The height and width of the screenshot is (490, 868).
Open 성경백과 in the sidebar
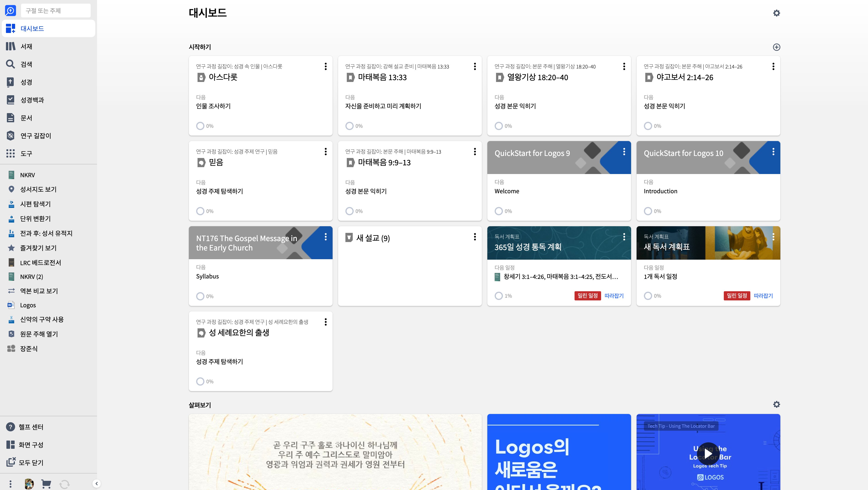49,100
